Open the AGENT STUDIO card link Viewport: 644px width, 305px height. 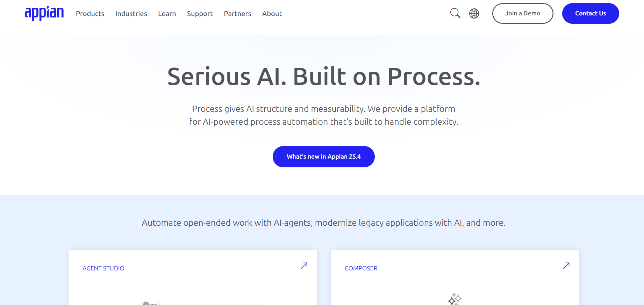[x=103, y=268]
